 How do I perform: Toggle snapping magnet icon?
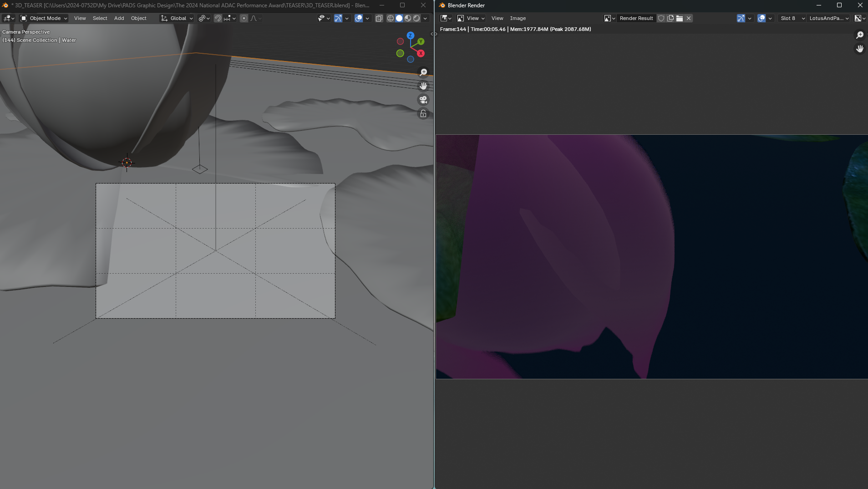coord(218,18)
